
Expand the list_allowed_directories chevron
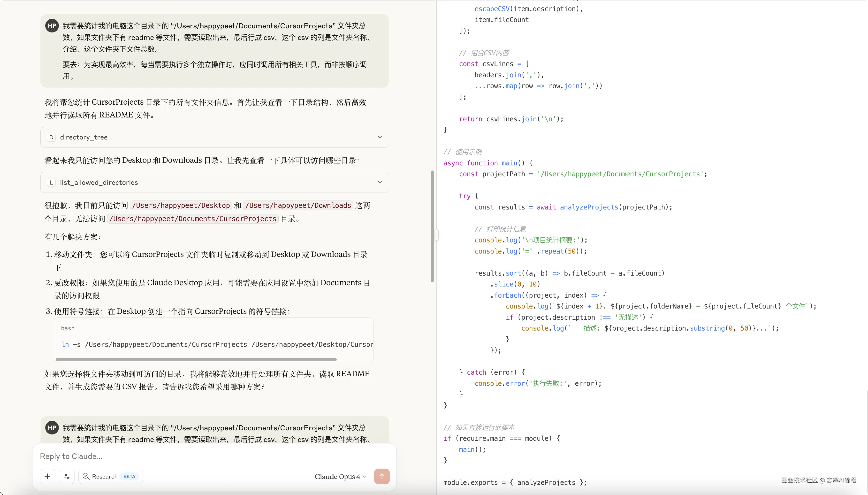380,183
